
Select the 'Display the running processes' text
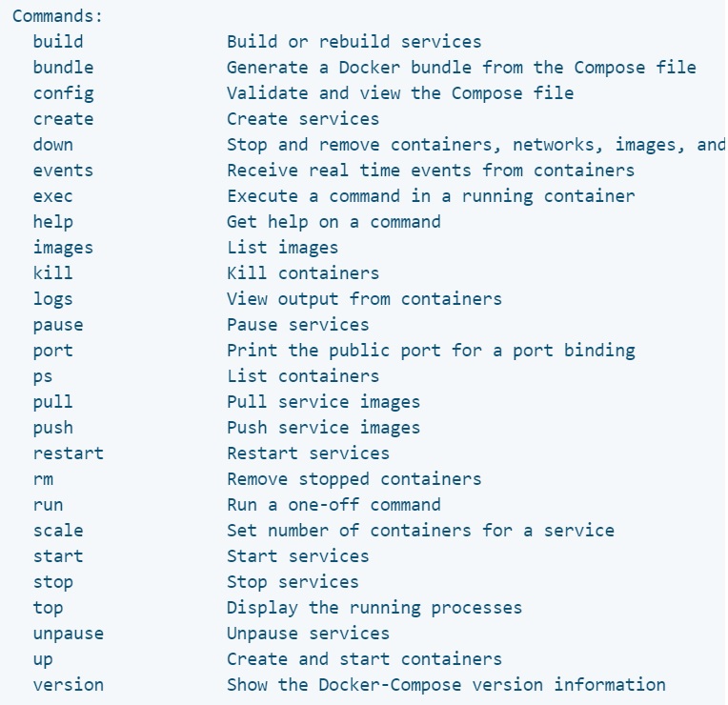374,608
